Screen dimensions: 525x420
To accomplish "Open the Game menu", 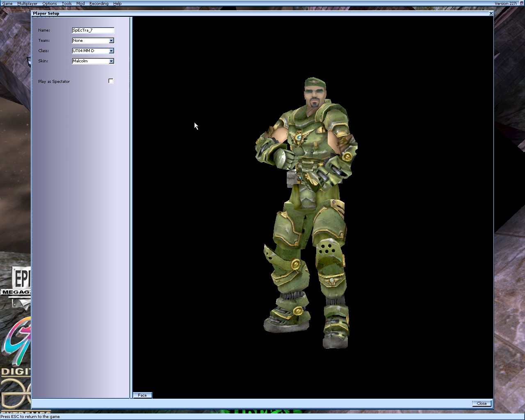I will click(x=7, y=3).
